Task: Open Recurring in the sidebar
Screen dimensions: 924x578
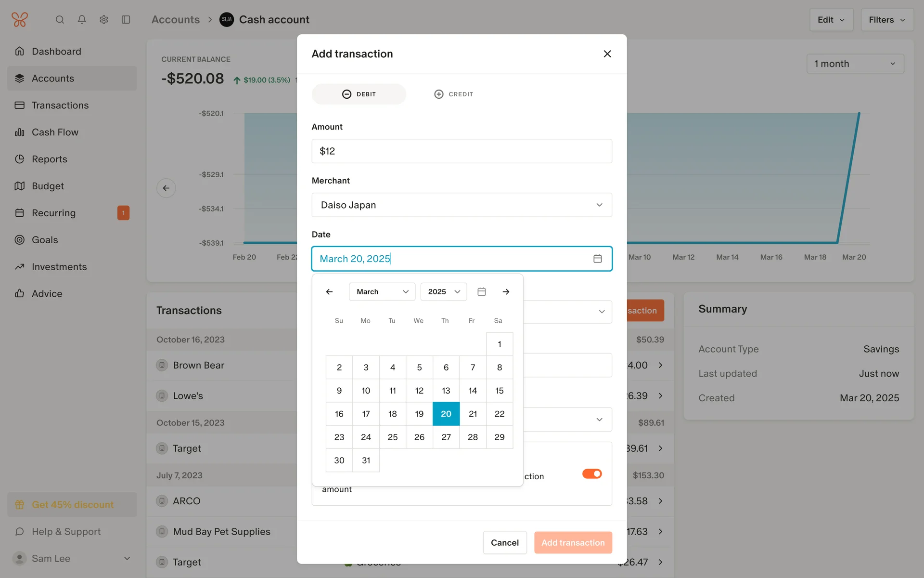Action: (x=53, y=213)
